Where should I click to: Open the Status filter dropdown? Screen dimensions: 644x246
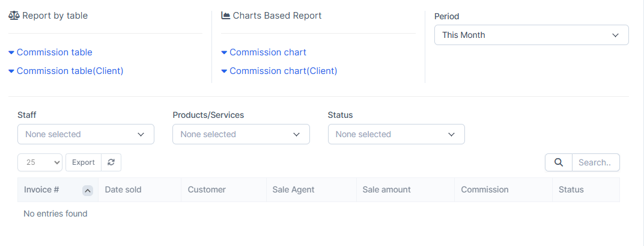(x=396, y=134)
